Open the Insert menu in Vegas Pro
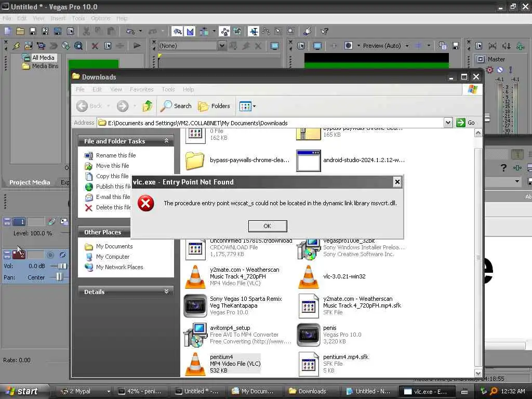Screen dimensions: 532x399 click(58, 18)
